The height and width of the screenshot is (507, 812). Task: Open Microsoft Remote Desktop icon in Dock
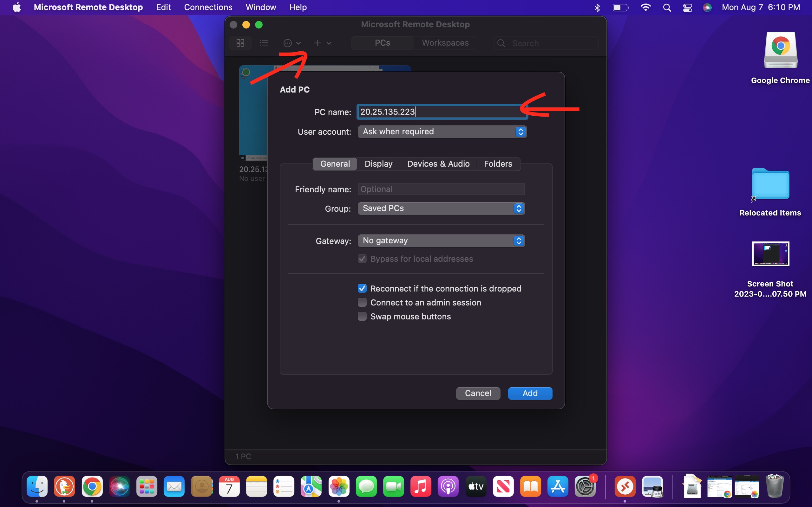(625, 486)
